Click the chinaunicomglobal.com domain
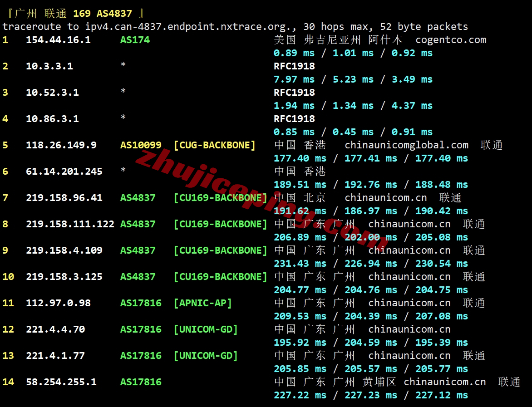 [406, 145]
